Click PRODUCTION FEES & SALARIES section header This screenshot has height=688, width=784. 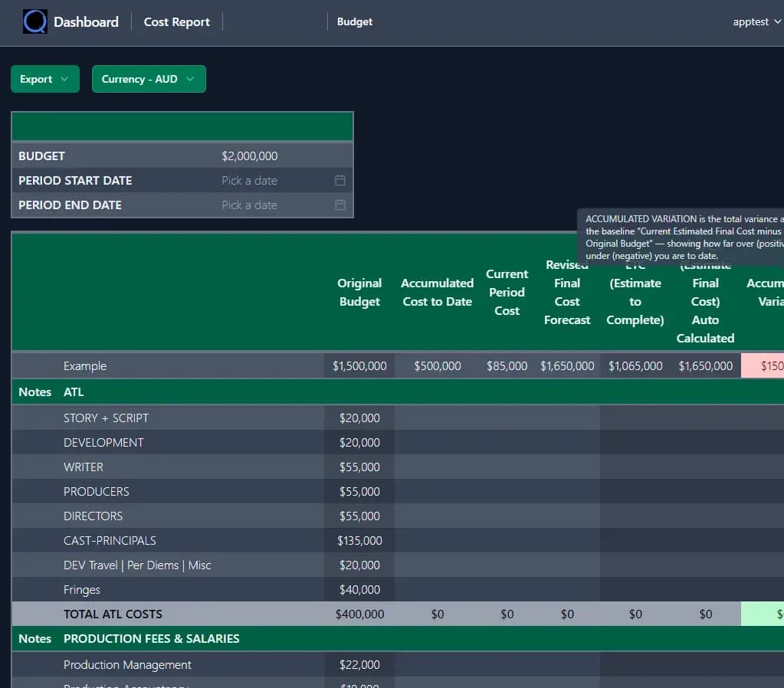(151, 638)
